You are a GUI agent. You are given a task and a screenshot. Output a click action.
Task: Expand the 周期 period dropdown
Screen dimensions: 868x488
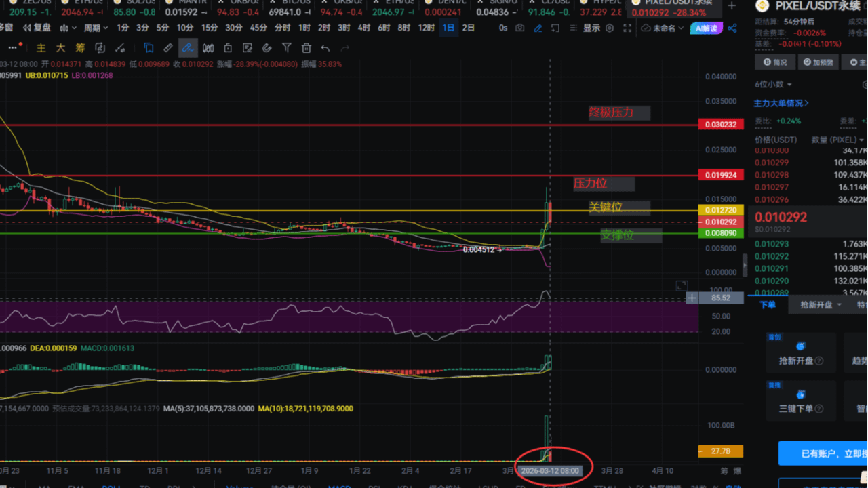(x=96, y=28)
